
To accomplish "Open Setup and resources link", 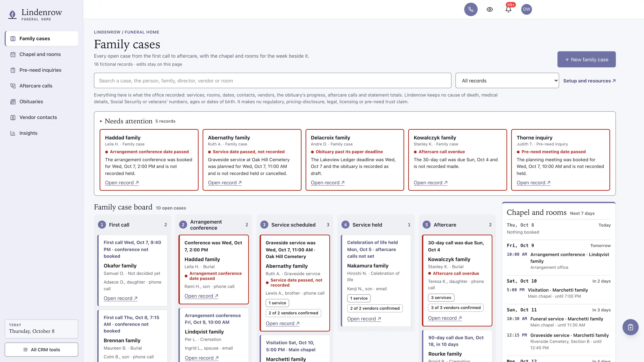I will coord(589,81).
